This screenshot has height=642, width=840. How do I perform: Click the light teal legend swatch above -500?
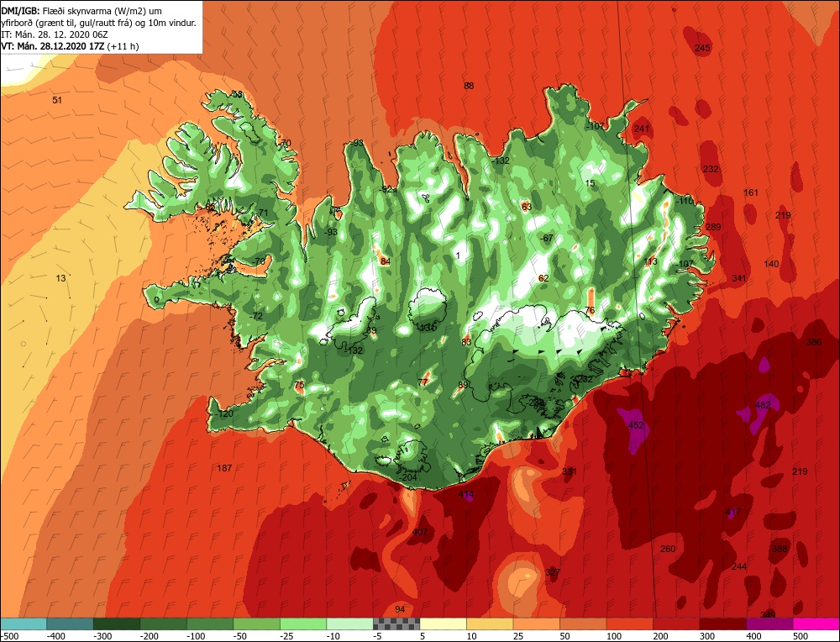(x=24, y=624)
